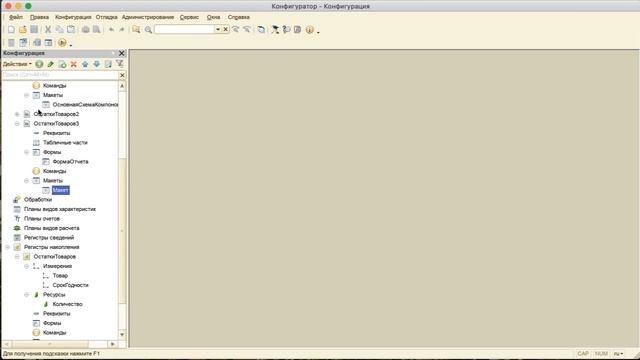Collapse the Регистры накопления node

[x=7, y=247]
